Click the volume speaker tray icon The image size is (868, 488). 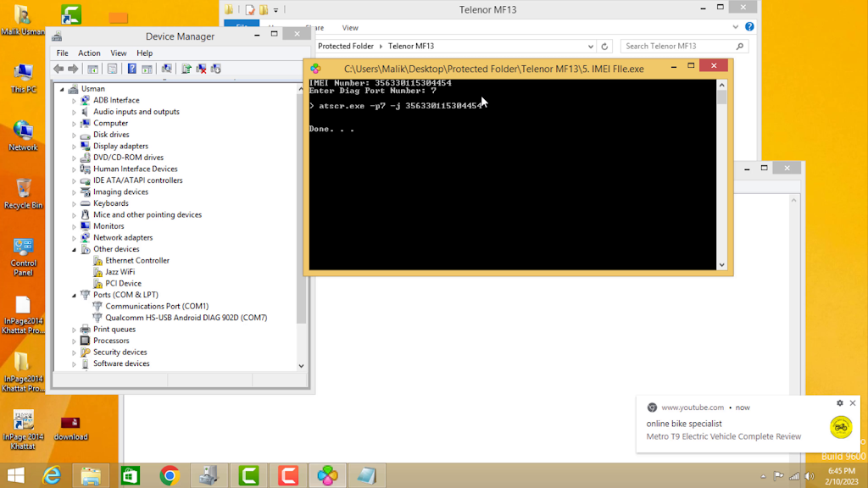click(810, 476)
